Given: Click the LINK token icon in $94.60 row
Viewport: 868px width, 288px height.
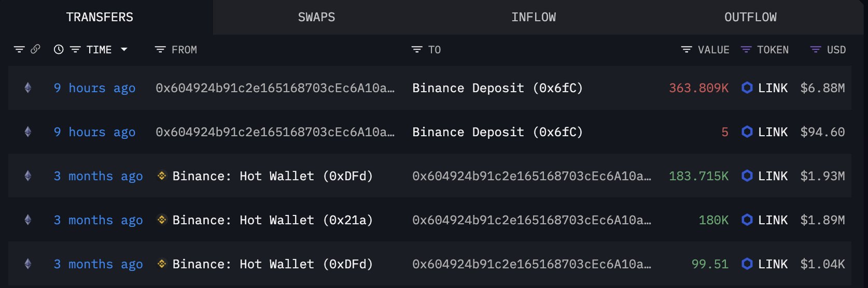Looking at the screenshot, I should tap(747, 132).
